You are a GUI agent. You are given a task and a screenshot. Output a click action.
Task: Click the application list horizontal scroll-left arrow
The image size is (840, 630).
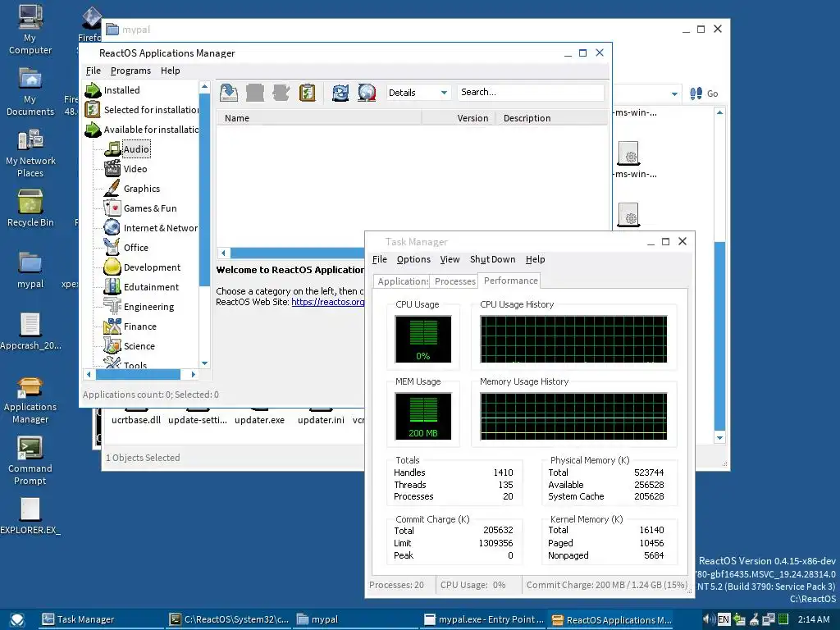coord(223,253)
